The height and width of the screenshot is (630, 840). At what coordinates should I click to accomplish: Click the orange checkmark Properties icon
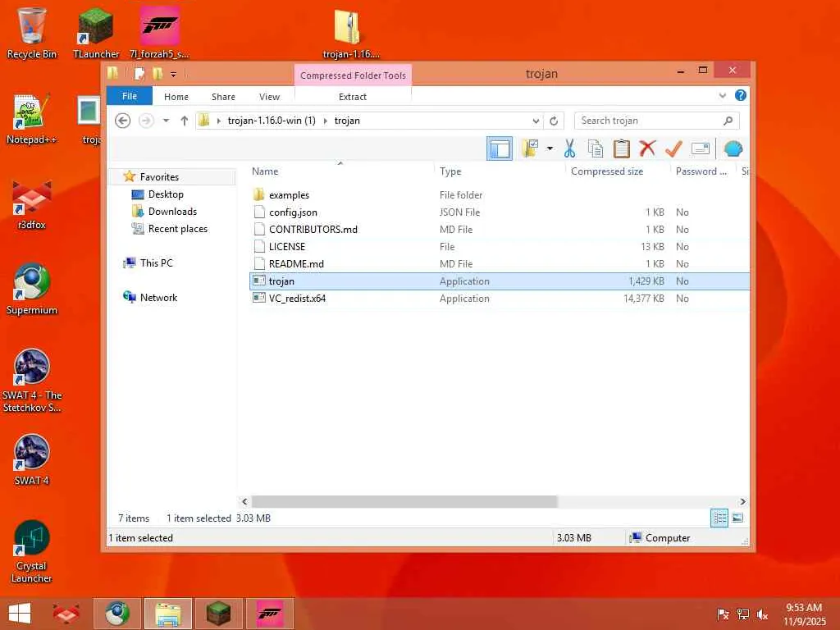click(673, 148)
